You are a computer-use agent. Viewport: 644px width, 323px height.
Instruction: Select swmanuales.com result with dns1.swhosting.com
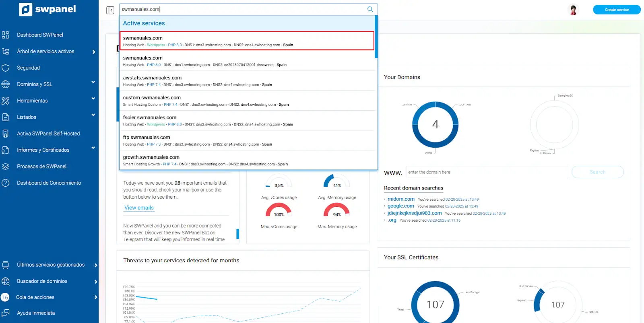[x=248, y=61]
